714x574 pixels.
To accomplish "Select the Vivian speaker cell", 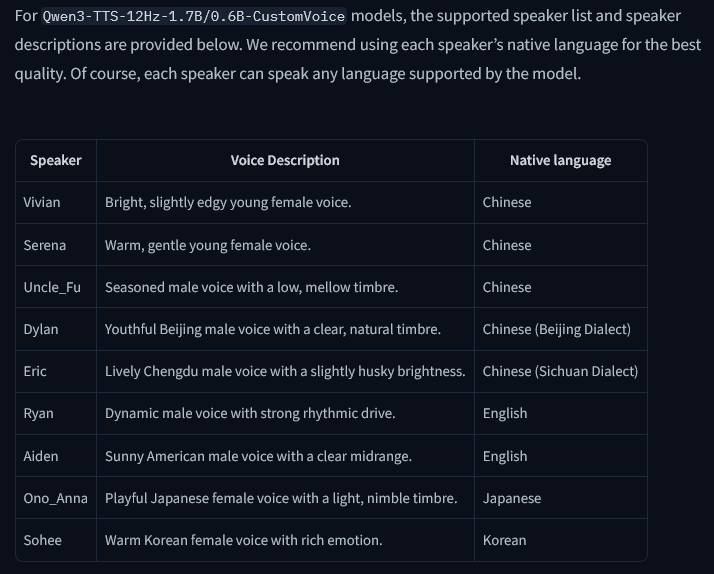I will tap(42, 202).
